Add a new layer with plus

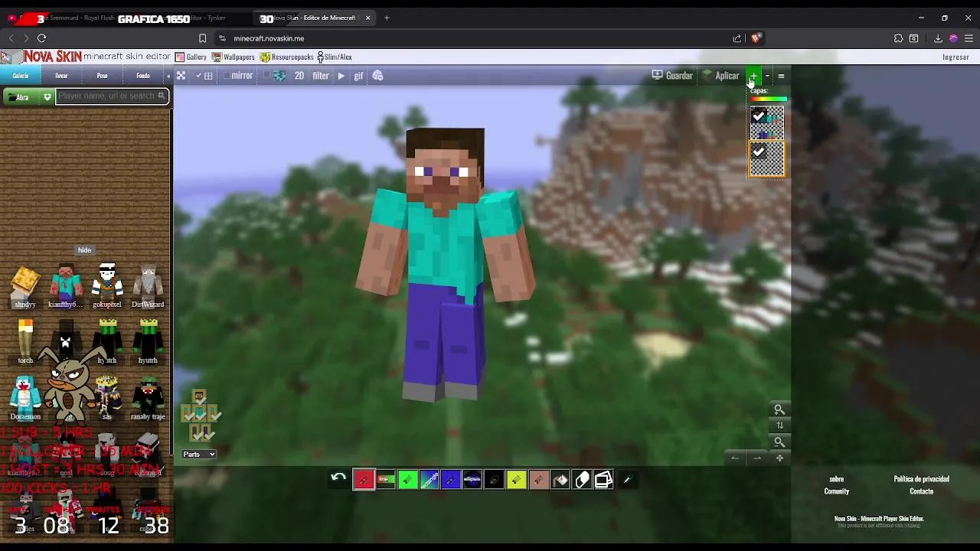[x=753, y=75]
